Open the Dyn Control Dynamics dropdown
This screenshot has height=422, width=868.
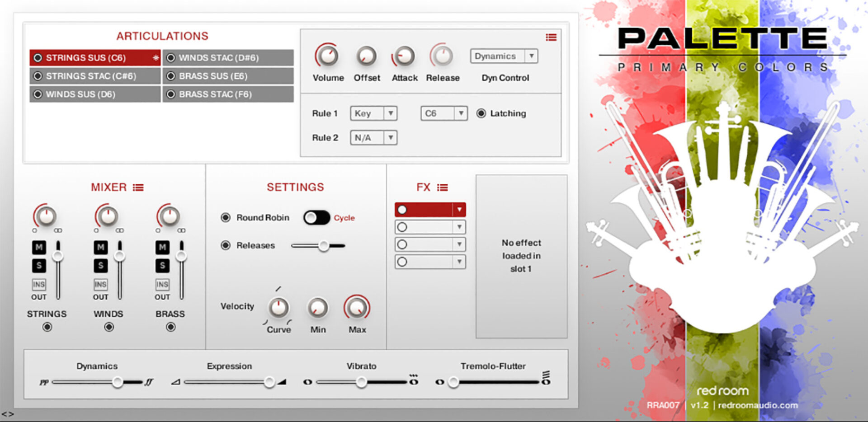[x=504, y=56]
